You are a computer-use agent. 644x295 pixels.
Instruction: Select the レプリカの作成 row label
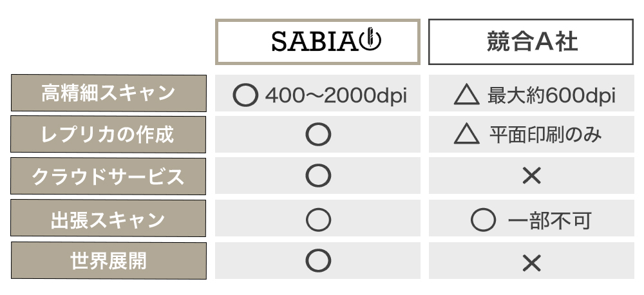[x=108, y=135]
